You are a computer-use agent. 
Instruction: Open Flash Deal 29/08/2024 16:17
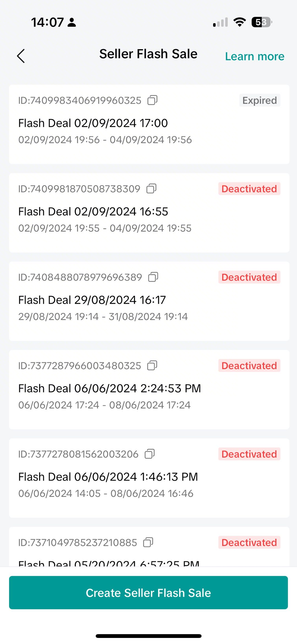[92, 300]
